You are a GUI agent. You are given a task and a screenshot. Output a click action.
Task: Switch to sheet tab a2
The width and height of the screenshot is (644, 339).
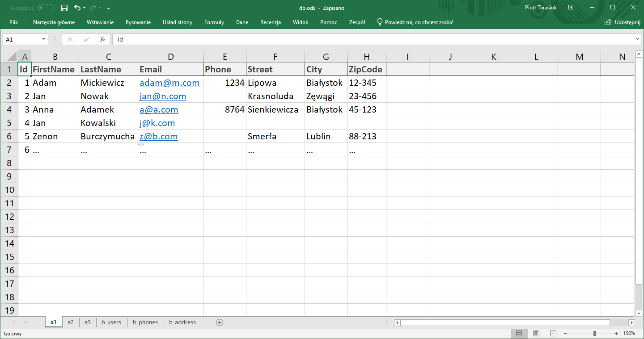[71, 322]
